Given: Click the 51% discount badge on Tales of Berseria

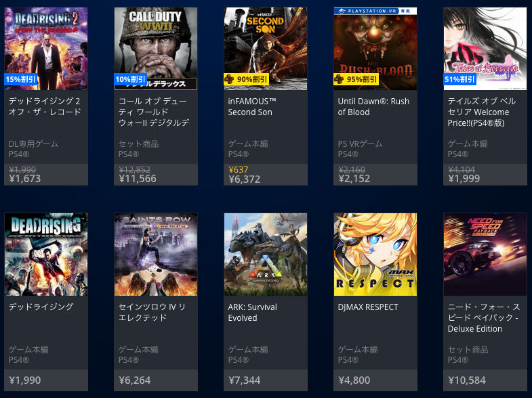Looking at the screenshot, I should tap(459, 79).
